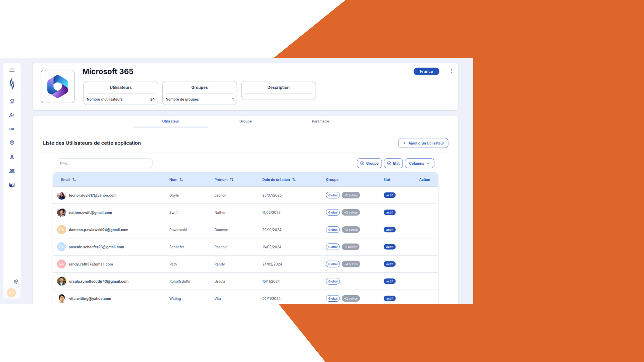
Task: Switch to the Paramètre tab
Action: click(320, 121)
